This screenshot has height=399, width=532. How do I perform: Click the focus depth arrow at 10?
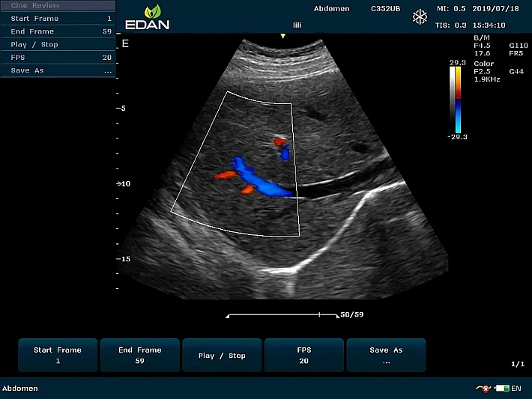click(118, 183)
